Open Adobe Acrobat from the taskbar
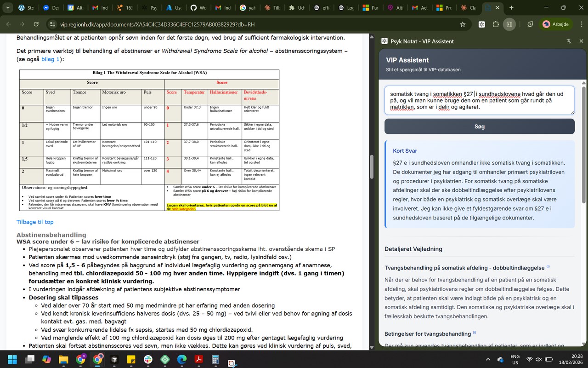588x368 pixels. pos(199,359)
